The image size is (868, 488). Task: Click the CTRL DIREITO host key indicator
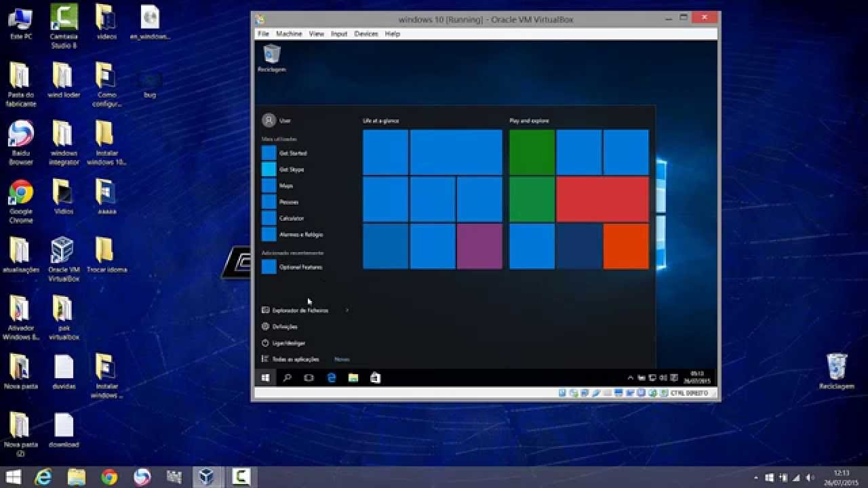pyautogui.click(x=689, y=393)
